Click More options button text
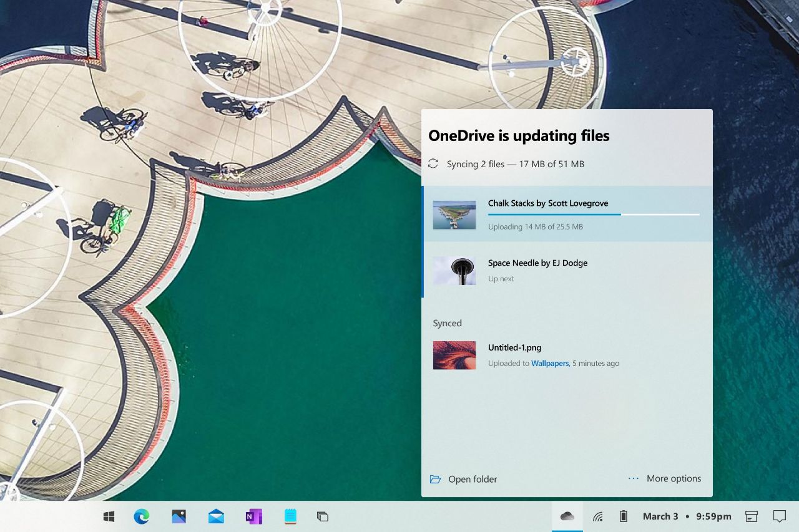 click(x=674, y=478)
